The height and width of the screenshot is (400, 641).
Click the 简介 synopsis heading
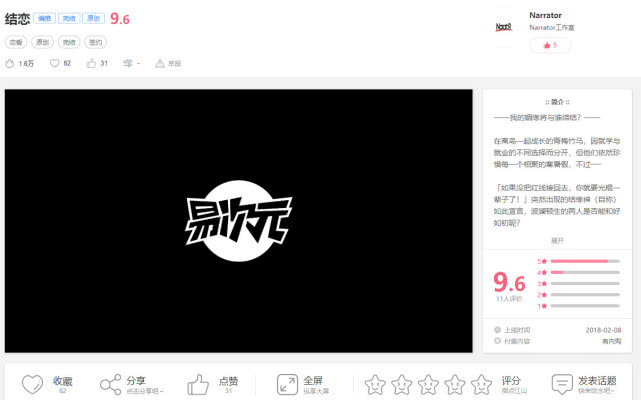pos(557,102)
